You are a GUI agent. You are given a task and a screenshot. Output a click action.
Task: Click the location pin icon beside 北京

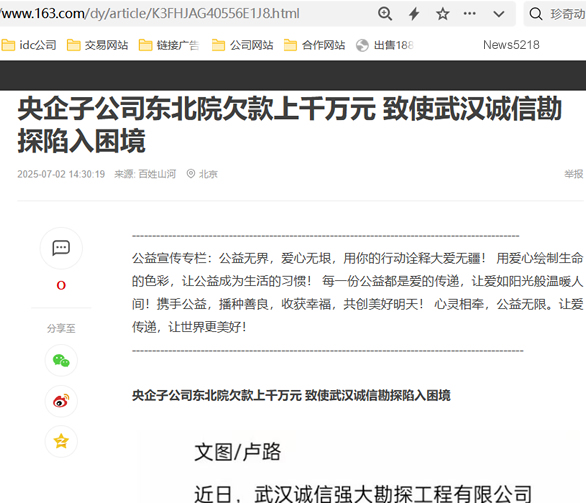pyautogui.click(x=191, y=174)
